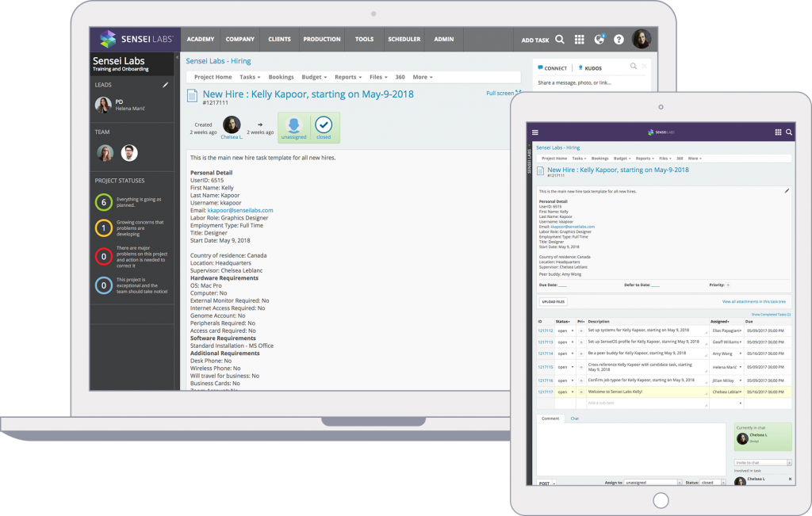View all attachments in this task tree
This screenshot has height=516, width=812.
coord(753,302)
